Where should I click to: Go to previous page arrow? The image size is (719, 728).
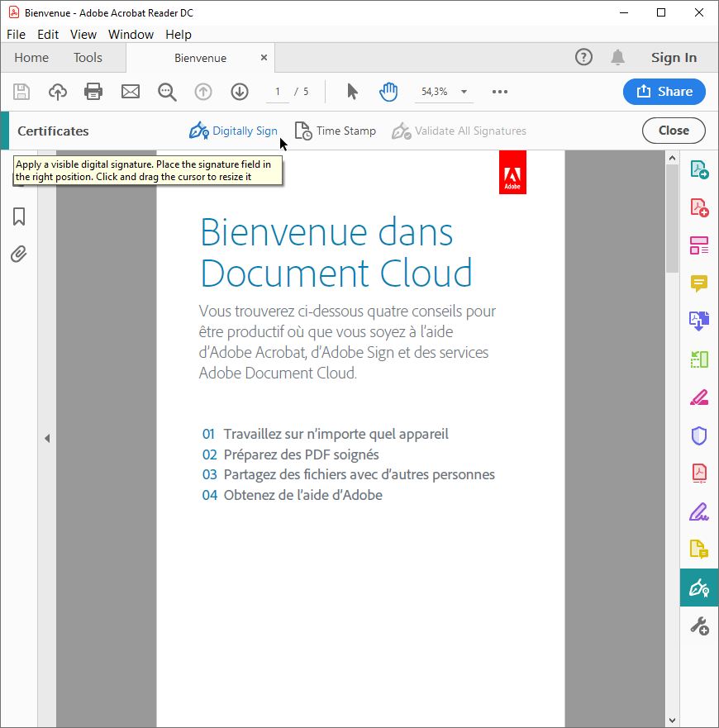(x=203, y=92)
